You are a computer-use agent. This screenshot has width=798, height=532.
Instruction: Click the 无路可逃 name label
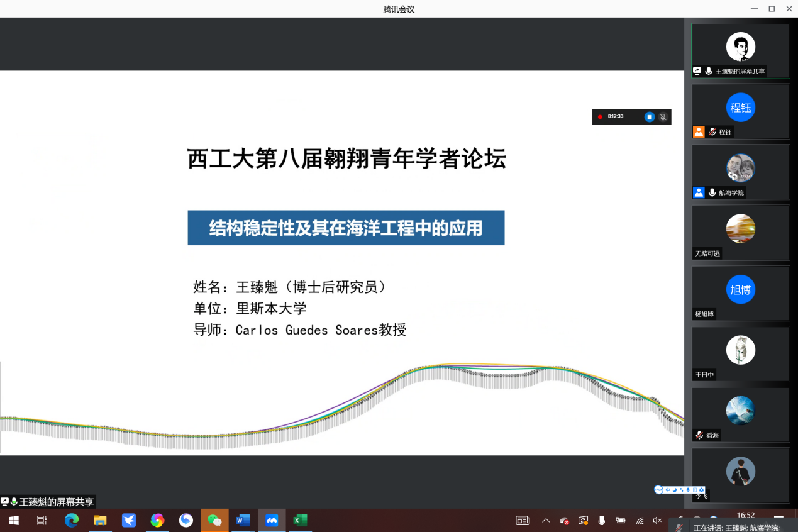click(x=707, y=254)
